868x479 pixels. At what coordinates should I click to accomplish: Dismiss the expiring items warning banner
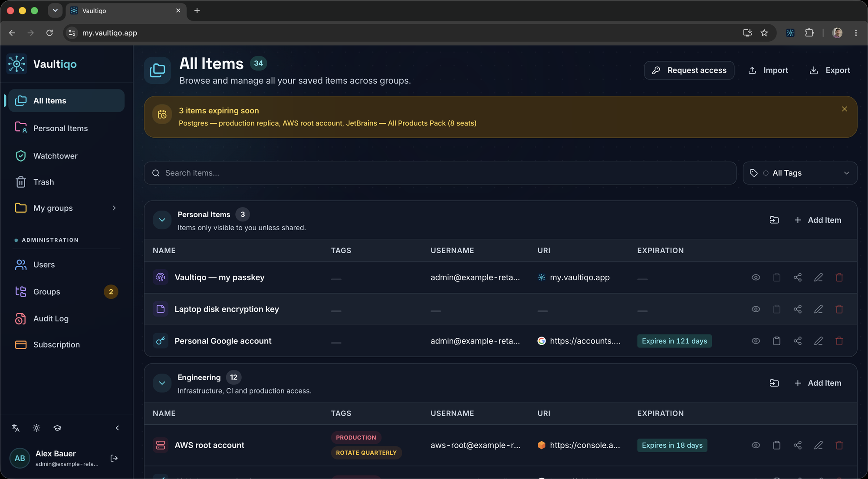pyautogui.click(x=844, y=109)
